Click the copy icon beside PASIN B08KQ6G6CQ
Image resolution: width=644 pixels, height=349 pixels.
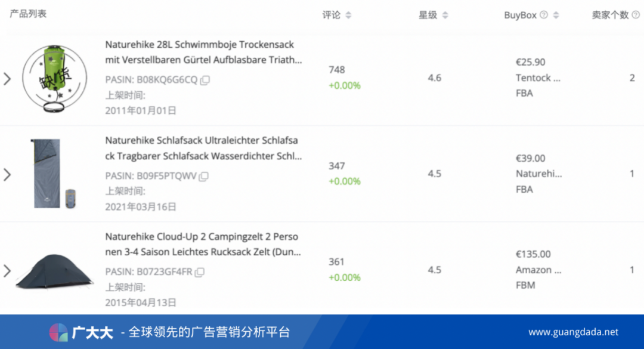205,79
